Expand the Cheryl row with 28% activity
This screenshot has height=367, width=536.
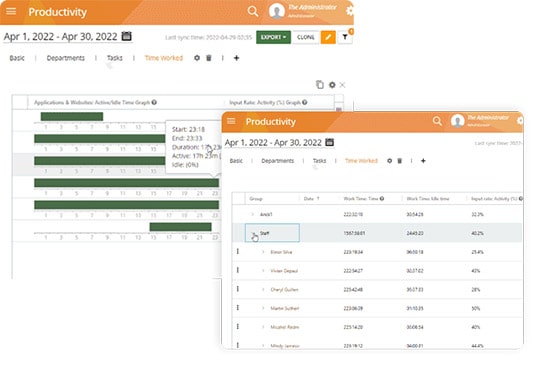[x=263, y=289]
